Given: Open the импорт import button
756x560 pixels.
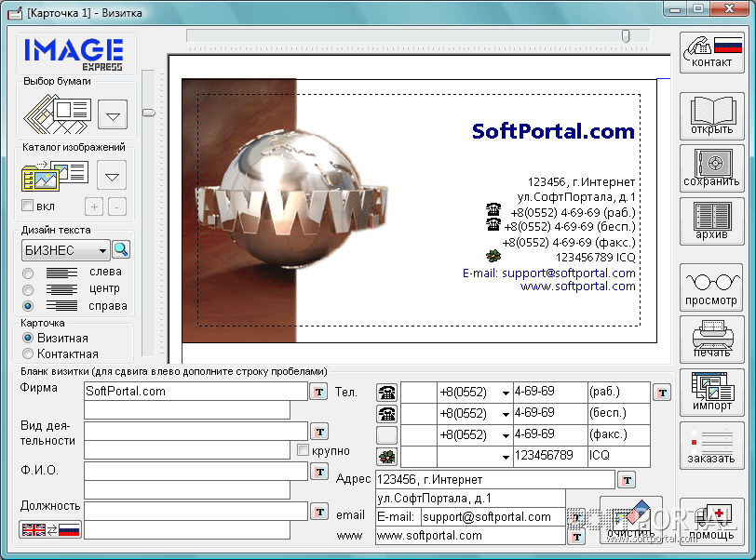Looking at the screenshot, I should pos(711,393).
